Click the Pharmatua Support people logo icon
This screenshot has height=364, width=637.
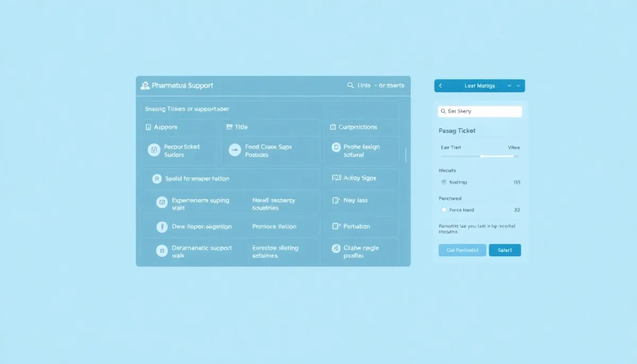point(145,85)
